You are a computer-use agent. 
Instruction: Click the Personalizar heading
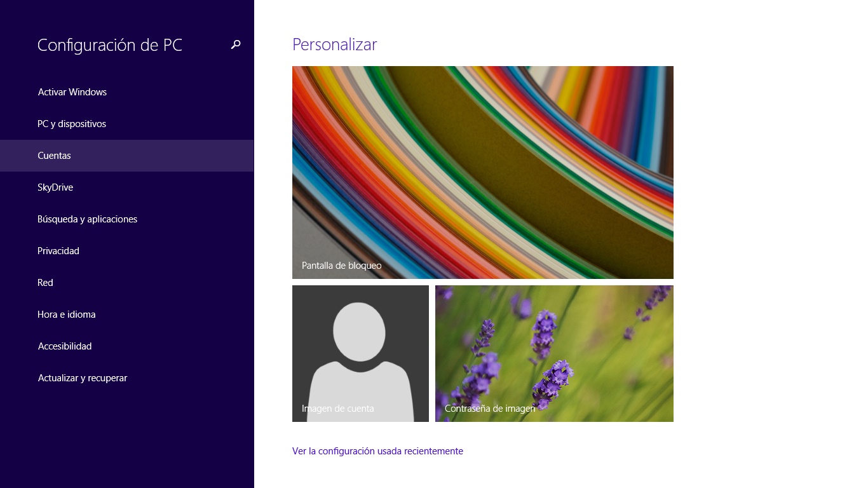tap(334, 44)
